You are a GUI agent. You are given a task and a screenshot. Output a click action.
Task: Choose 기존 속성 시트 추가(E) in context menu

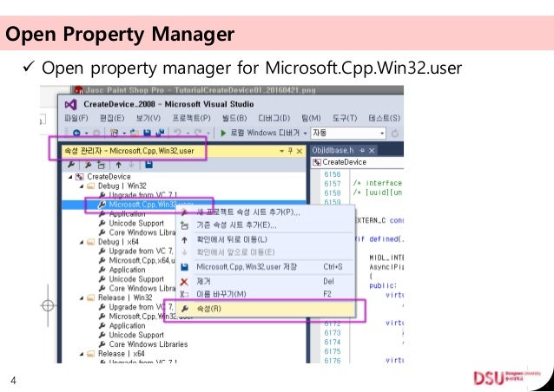click(x=266, y=225)
